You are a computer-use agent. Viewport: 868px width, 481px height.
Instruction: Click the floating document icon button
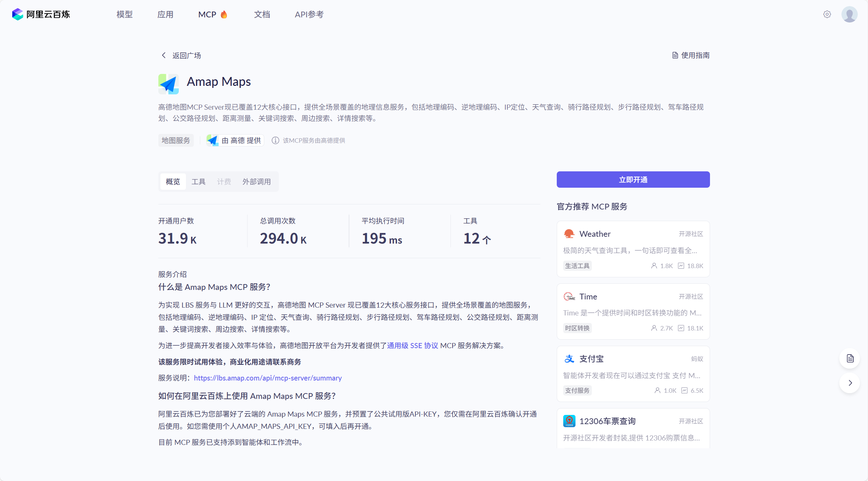tap(850, 358)
